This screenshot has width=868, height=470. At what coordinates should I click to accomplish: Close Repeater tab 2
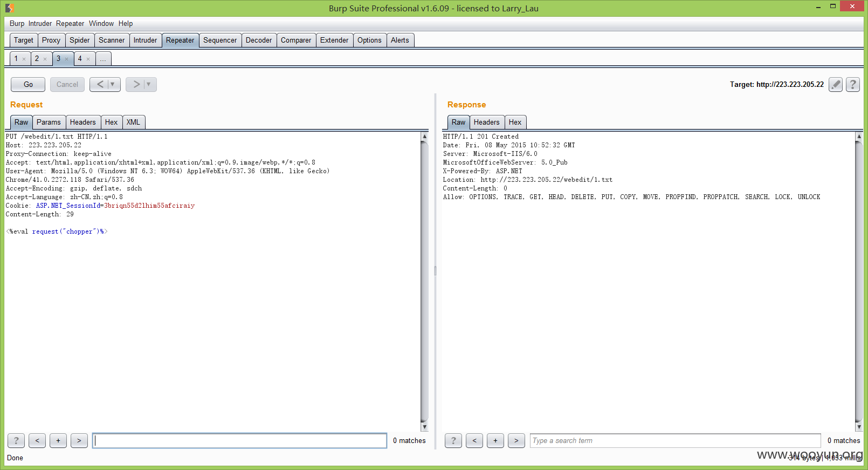(45, 59)
